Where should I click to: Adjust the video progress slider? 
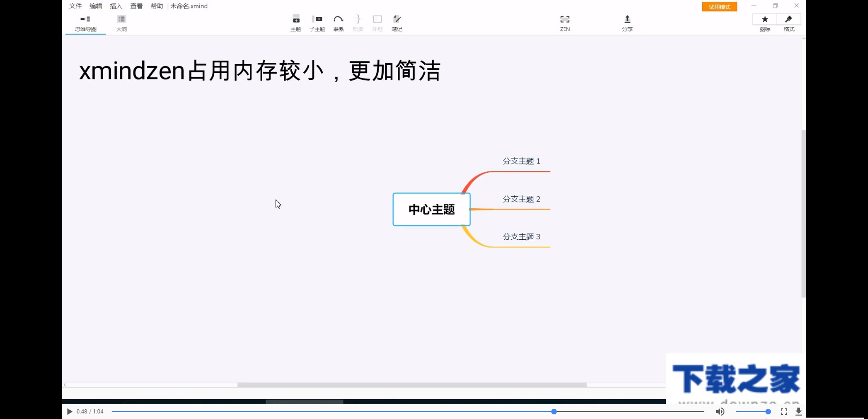point(553,411)
